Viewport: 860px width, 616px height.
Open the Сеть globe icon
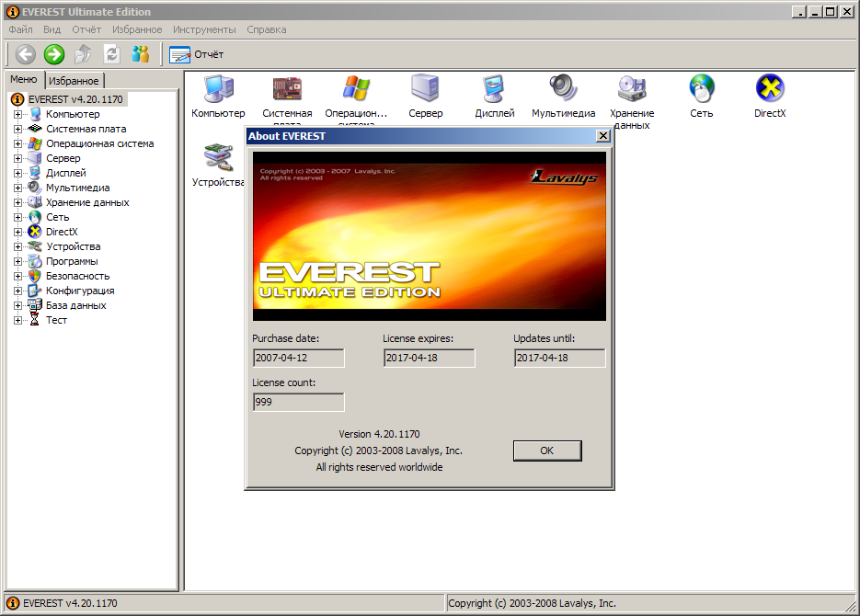point(702,89)
